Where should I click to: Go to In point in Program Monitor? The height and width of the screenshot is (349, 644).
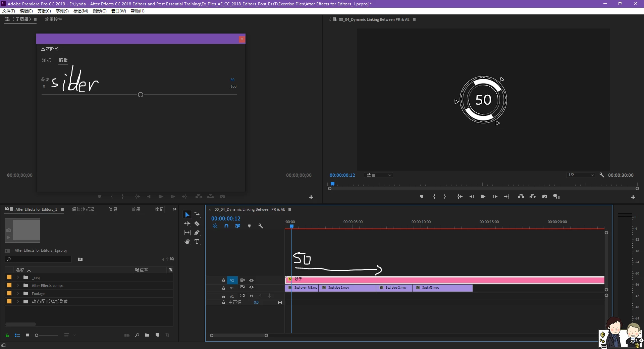coord(460,197)
